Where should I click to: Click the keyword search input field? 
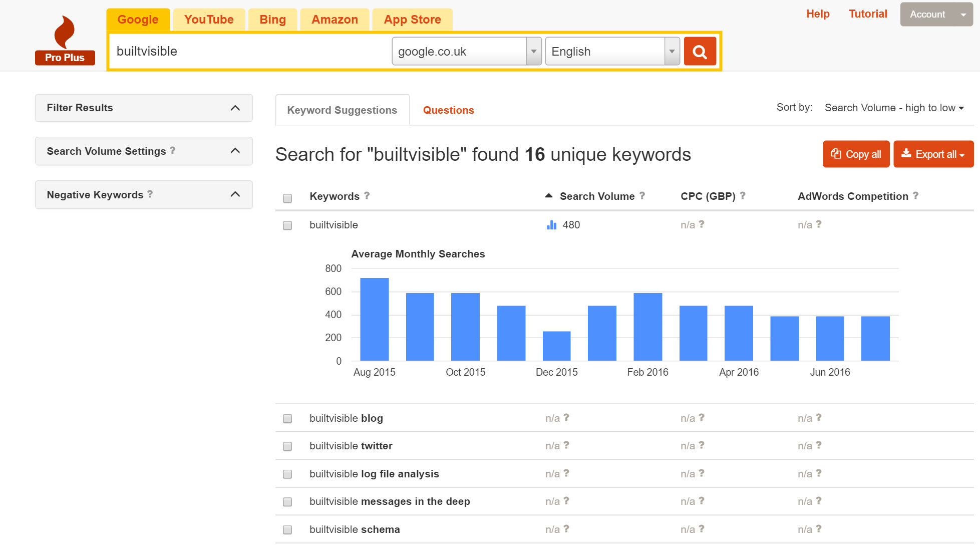[x=250, y=51]
